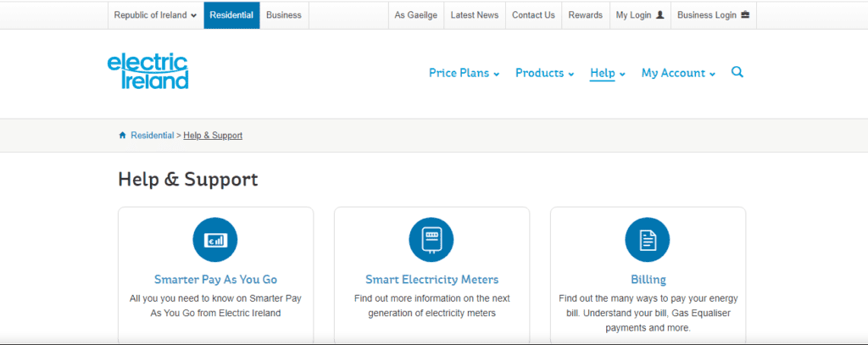The image size is (868, 345).
Task: Open Rewards page
Action: click(x=585, y=15)
